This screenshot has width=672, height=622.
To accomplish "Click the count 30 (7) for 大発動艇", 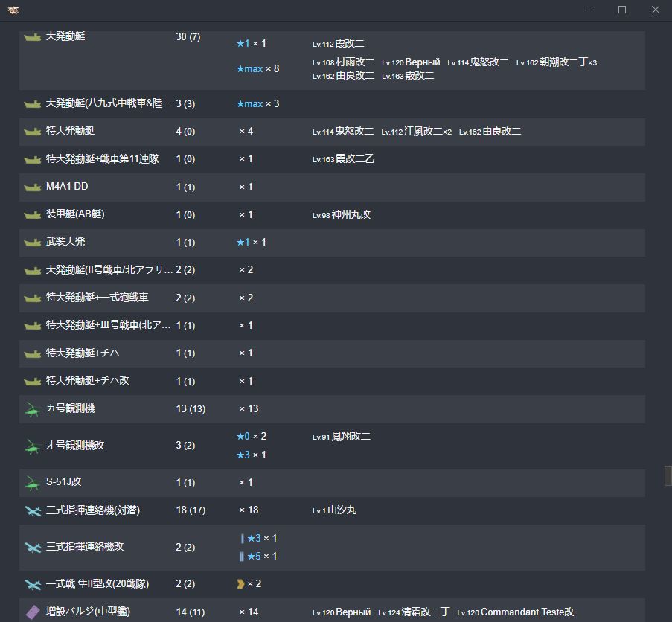I will click(x=188, y=37).
